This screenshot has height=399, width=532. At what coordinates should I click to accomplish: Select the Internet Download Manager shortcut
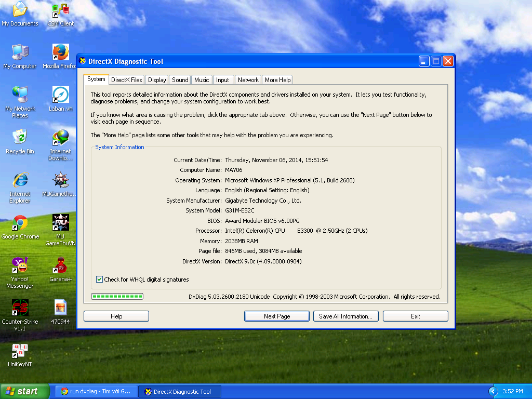tap(60, 145)
